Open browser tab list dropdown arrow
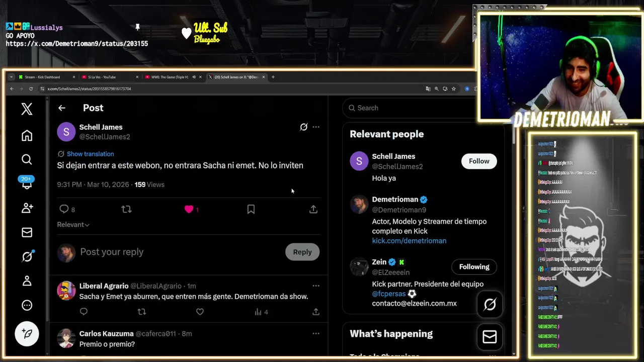644x362 pixels. pyautogui.click(x=11, y=77)
